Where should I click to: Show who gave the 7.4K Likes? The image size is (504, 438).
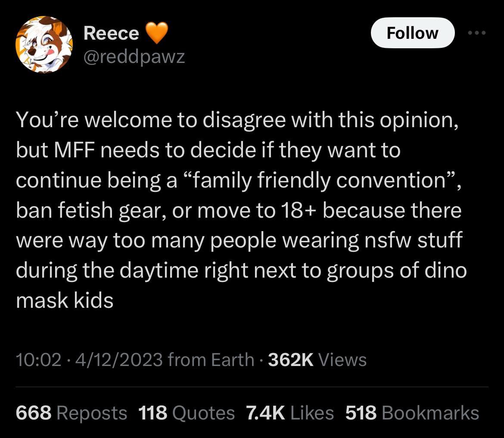(x=289, y=413)
